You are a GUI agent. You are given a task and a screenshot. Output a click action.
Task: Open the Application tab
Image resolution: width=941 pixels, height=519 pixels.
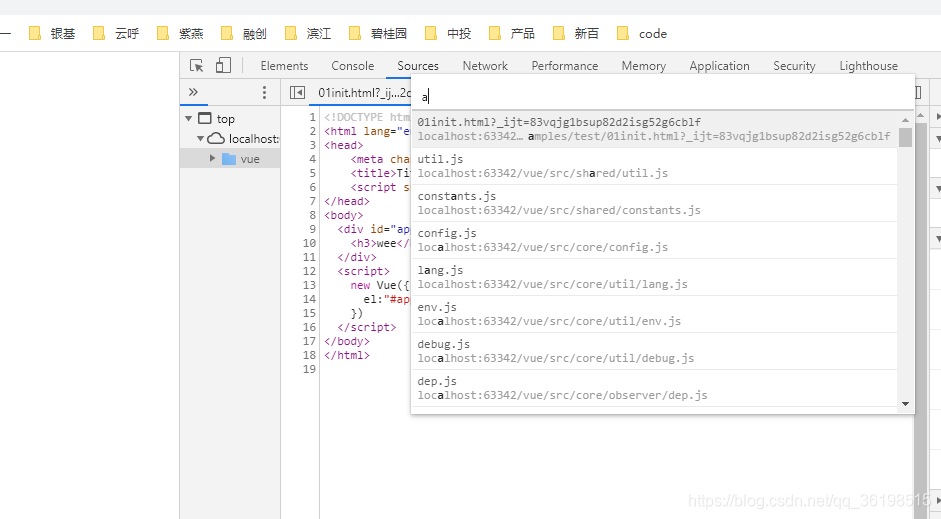(x=719, y=66)
